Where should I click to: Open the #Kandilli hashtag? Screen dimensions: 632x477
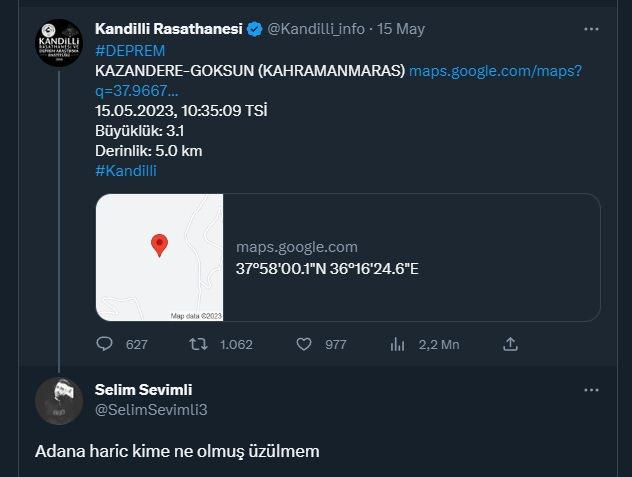coord(126,171)
